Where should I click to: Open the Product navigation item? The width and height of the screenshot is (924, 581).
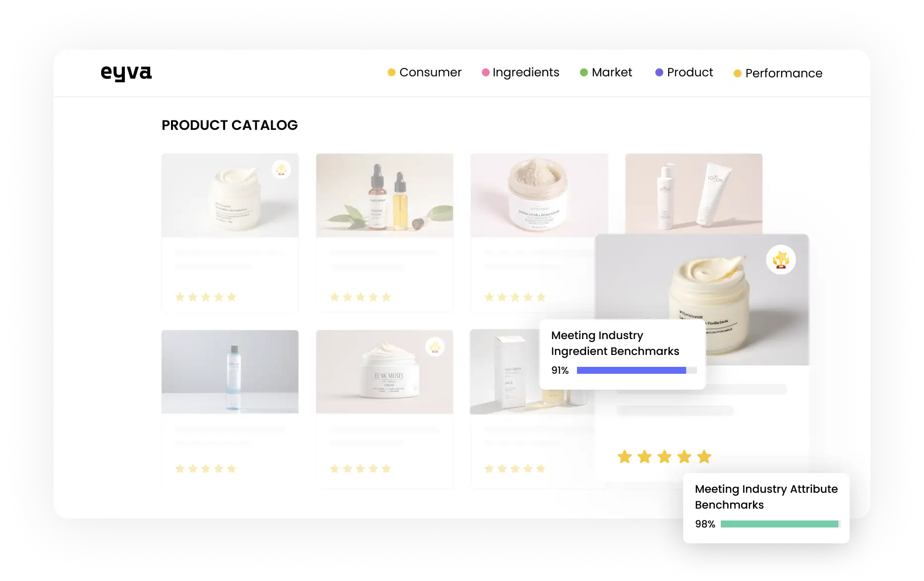[690, 72]
